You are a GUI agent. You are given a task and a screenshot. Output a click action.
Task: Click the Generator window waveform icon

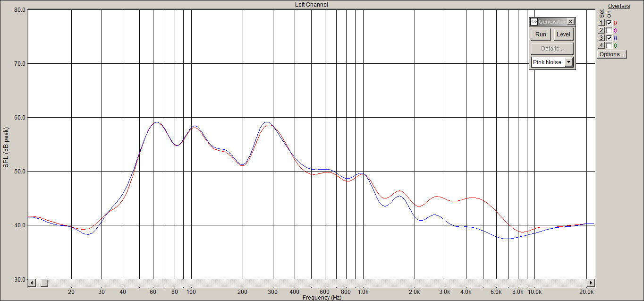[x=534, y=22]
